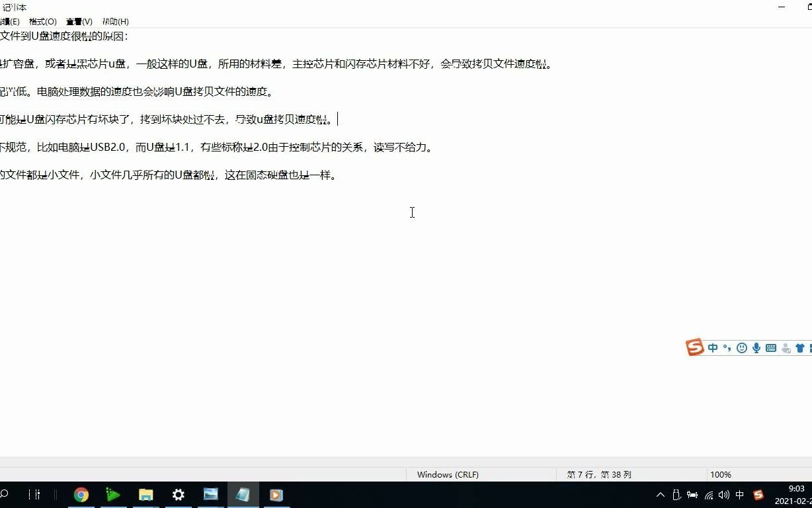Open the Sogou emoji panel
The image size is (812, 508).
coord(741,347)
